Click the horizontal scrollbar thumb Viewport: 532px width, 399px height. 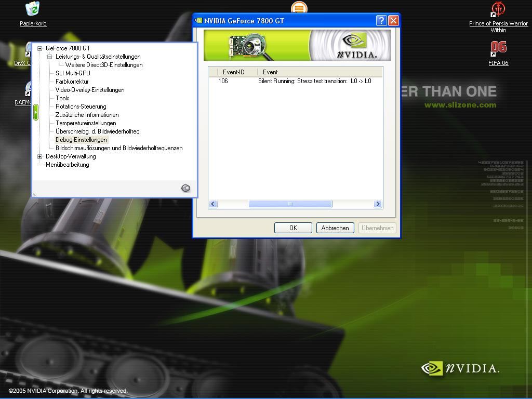tap(290, 204)
